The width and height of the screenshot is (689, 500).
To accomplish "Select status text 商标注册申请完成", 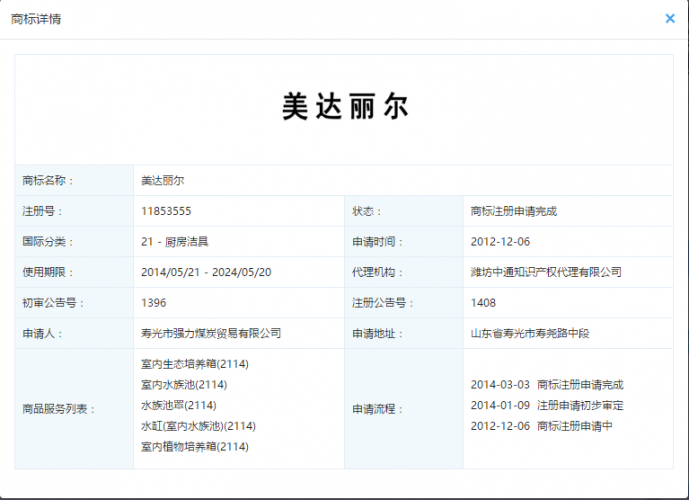I will pyautogui.click(x=514, y=211).
